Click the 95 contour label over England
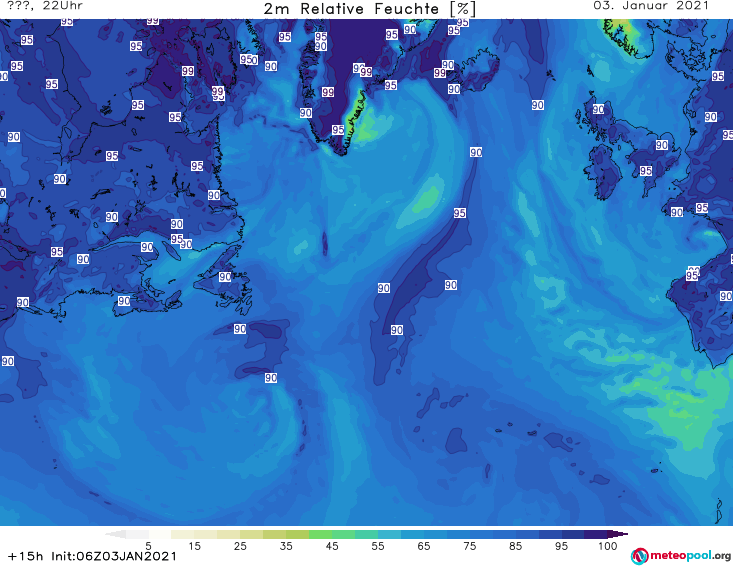The image size is (733, 566). (646, 171)
